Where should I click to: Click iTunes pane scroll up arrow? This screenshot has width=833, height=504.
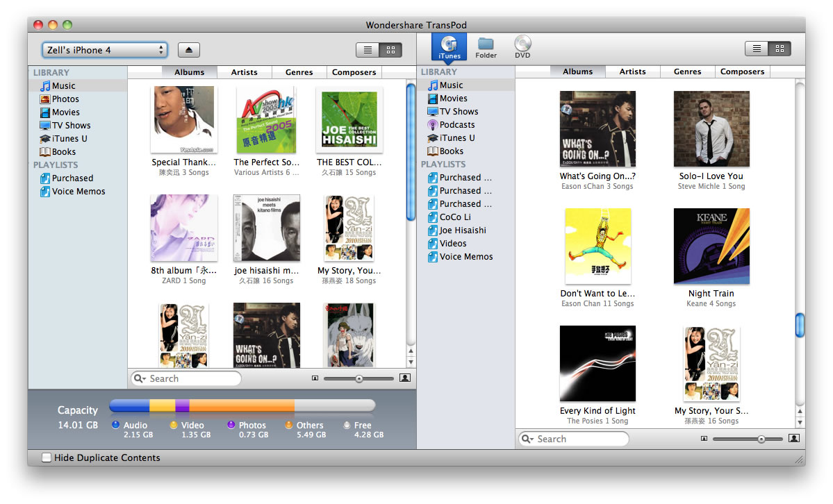click(800, 412)
